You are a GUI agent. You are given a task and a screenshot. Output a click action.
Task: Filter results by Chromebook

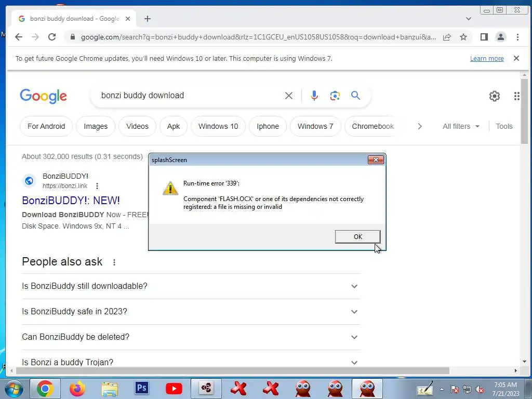tap(372, 126)
